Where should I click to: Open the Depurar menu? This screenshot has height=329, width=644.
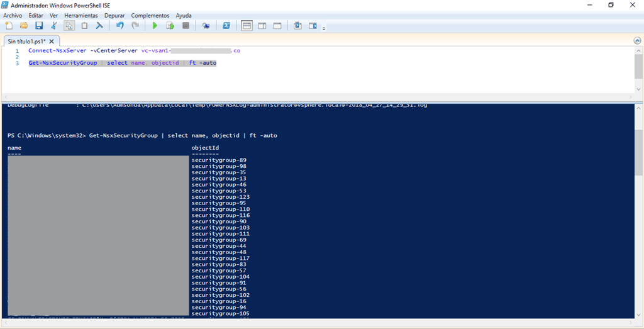pos(114,15)
